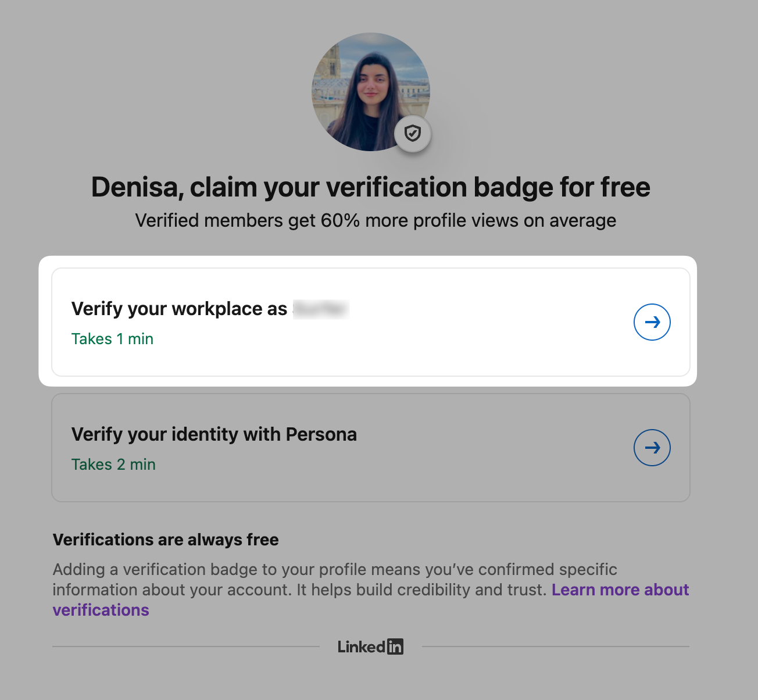The height and width of the screenshot is (700, 758).
Task: Click the shield verification badge on profile photo
Action: click(x=412, y=133)
